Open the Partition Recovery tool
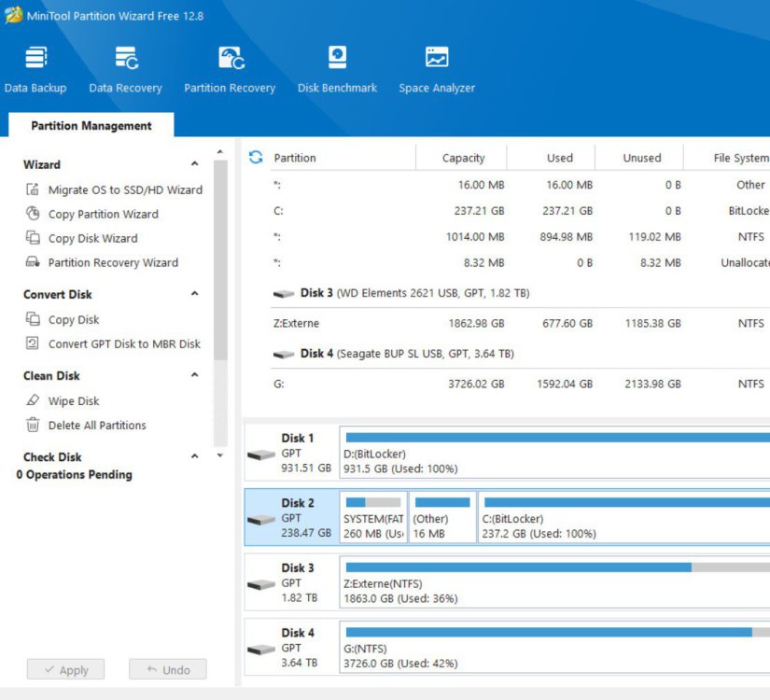The height and width of the screenshot is (700, 770). (230, 70)
